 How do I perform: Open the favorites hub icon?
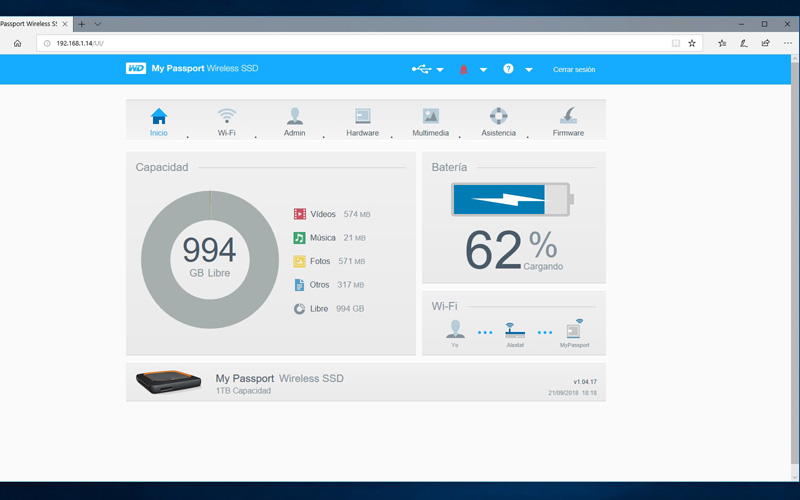click(722, 43)
